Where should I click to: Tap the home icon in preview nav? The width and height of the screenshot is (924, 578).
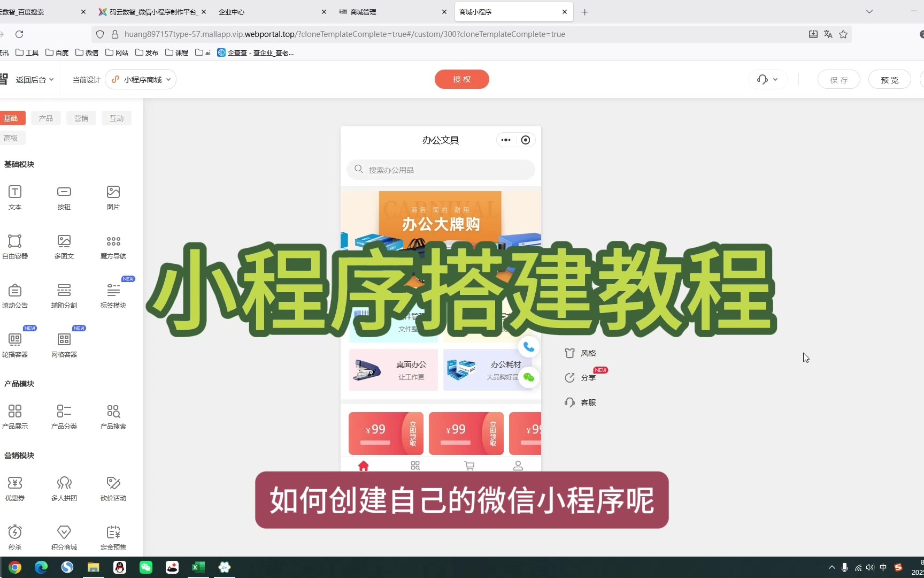coord(364,466)
